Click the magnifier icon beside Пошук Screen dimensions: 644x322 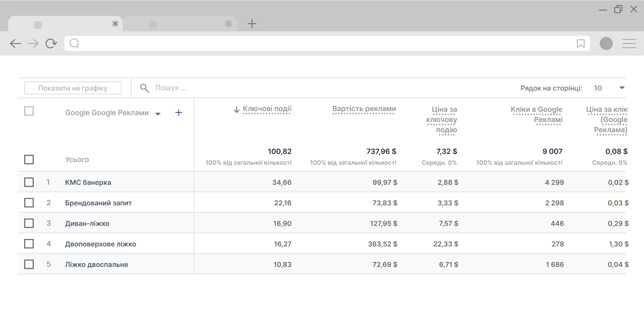point(144,88)
